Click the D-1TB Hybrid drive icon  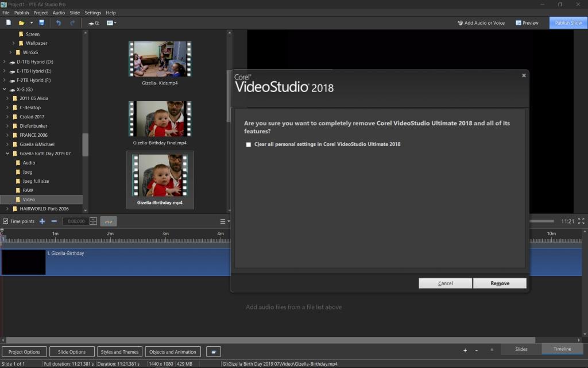coord(12,62)
